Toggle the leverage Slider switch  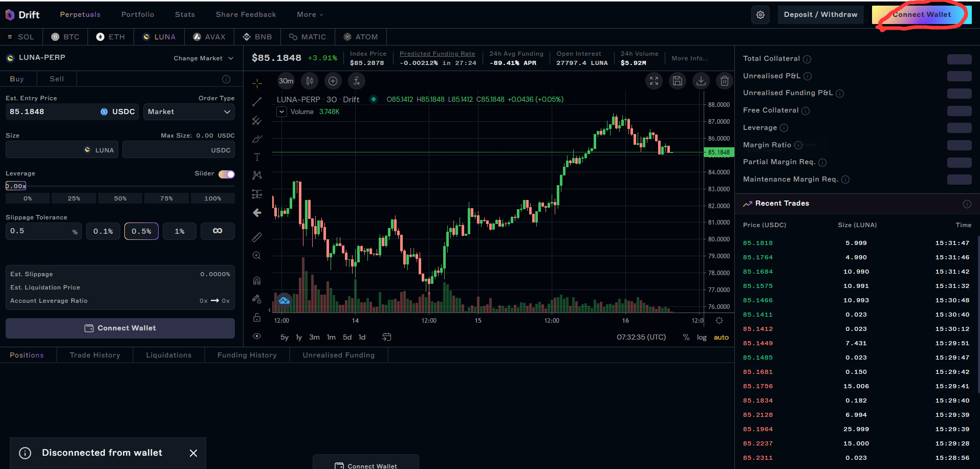tap(226, 174)
